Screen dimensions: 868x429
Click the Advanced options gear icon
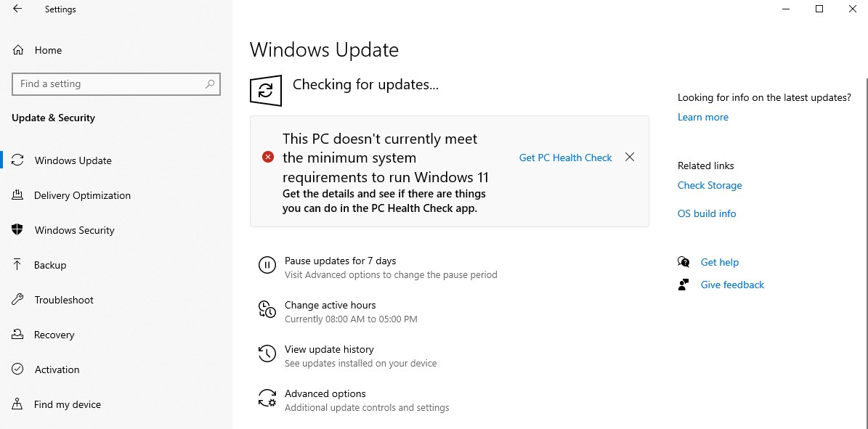pyautogui.click(x=267, y=399)
